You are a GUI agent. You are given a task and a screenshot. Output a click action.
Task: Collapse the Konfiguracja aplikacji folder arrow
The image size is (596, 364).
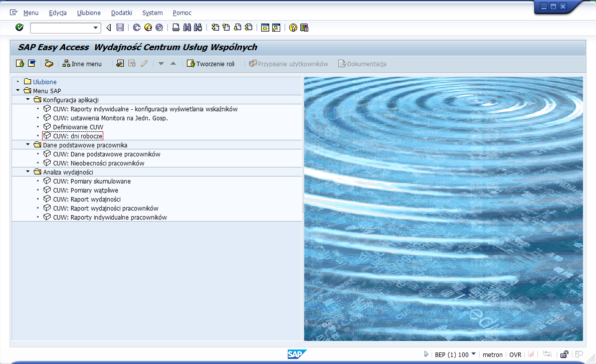tap(28, 100)
